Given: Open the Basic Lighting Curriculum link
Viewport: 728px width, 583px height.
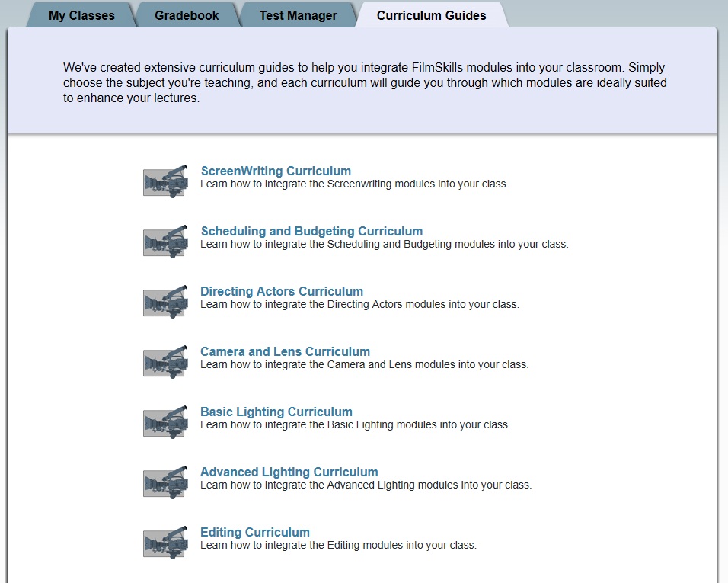Looking at the screenshot, I should point(276,412).
